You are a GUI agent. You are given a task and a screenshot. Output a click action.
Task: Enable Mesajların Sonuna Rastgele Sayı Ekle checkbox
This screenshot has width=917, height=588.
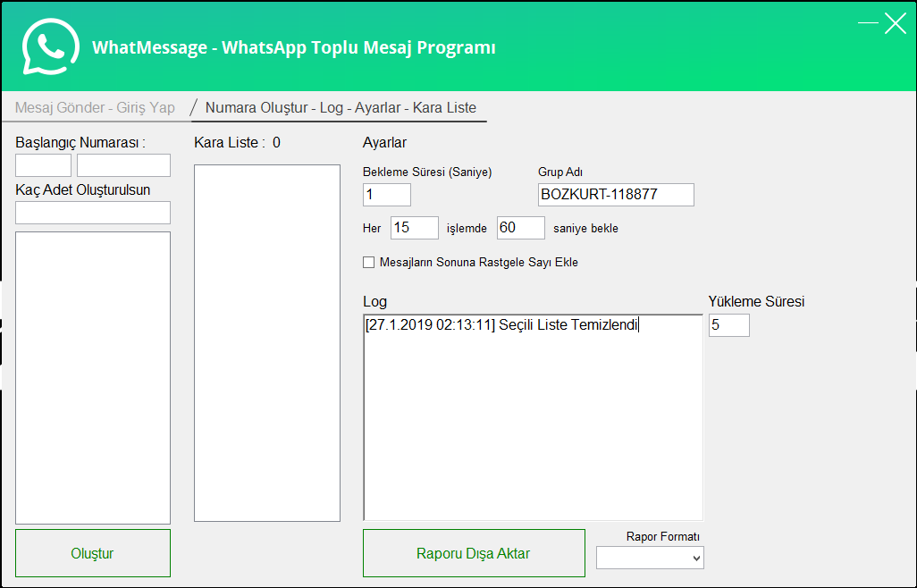[x=368, y=263]
